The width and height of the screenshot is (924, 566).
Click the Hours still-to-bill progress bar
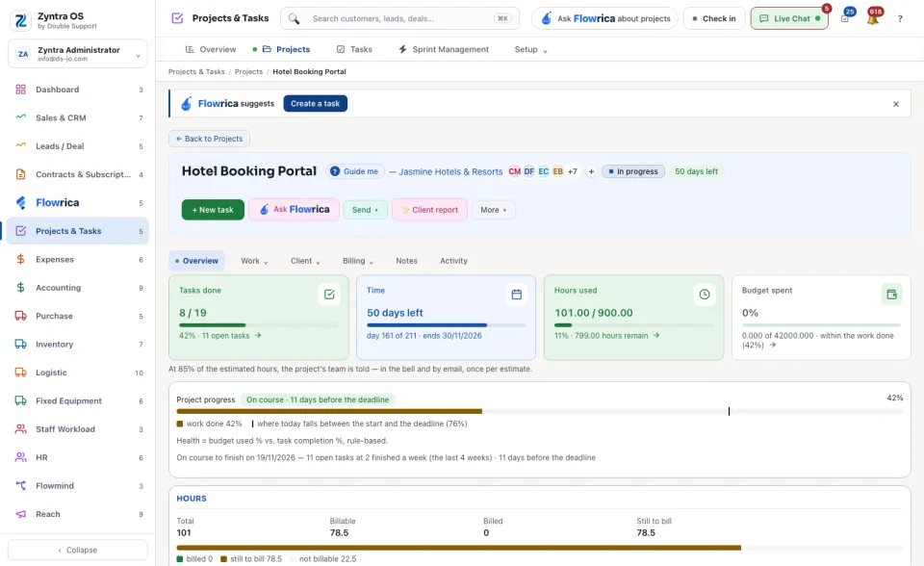(458, 548)
